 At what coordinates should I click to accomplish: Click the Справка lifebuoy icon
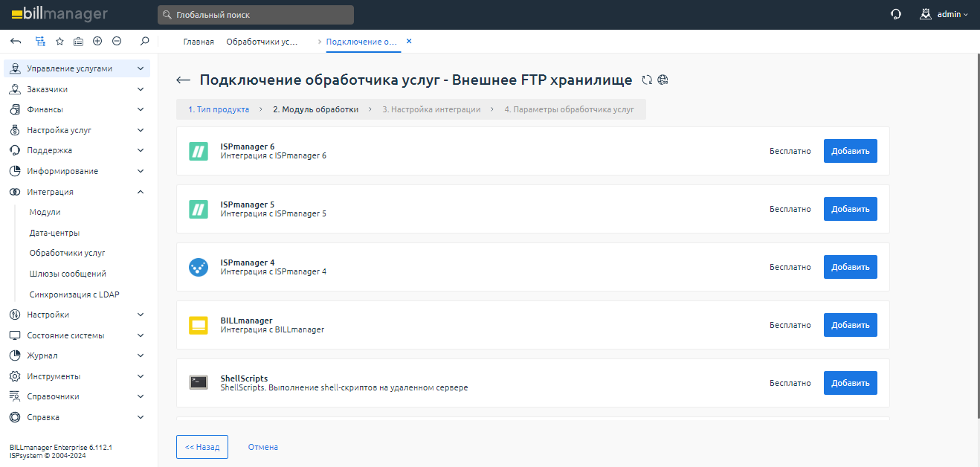15,417
